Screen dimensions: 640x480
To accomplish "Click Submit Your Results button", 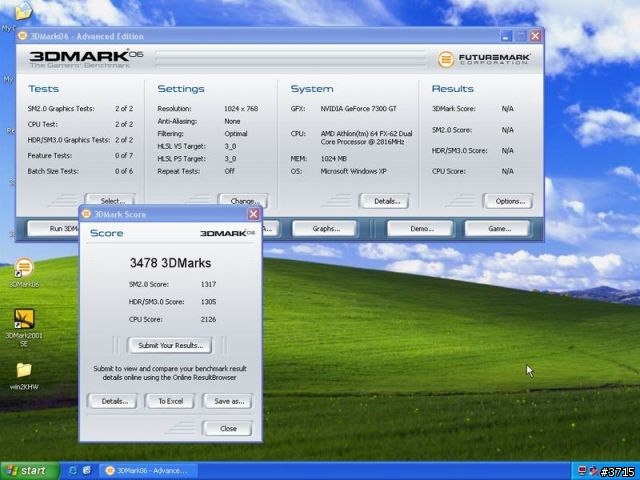I will tap(170, 345).
